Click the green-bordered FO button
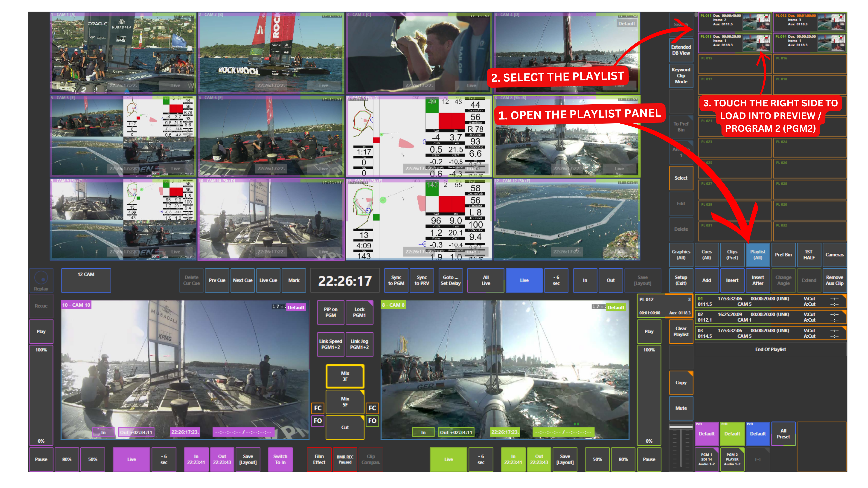Image resolution: width=868 pixels, height=488 pixels. pyautogui.click(x=372, y=421)
